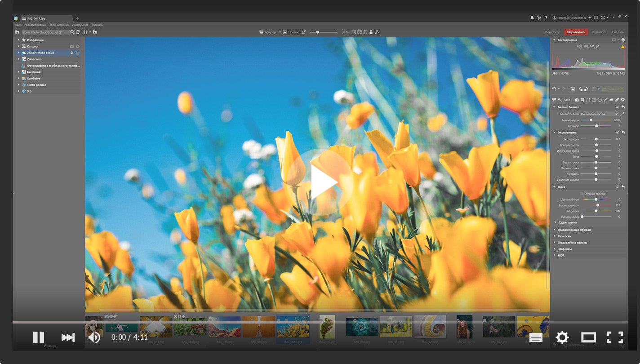
Task: Collapse the Гистограмма panel
Action: pyautogui.click(x=554, y=40)
